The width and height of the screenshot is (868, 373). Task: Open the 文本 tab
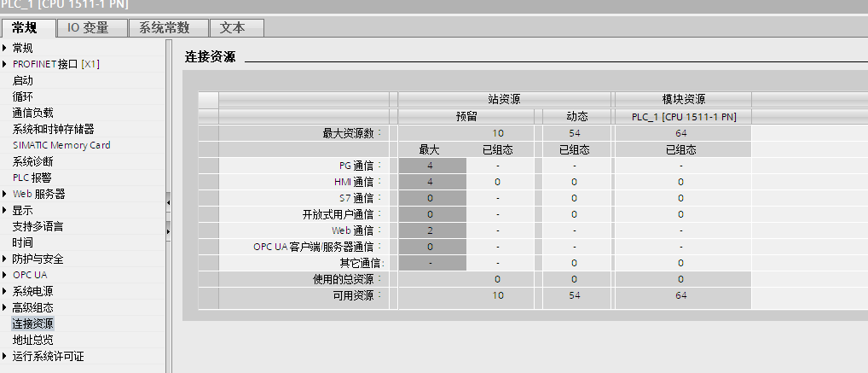point(237,27)
